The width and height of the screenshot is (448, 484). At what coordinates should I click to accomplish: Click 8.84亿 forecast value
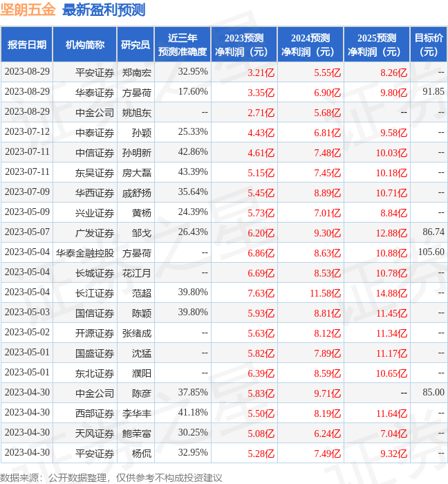393,213
